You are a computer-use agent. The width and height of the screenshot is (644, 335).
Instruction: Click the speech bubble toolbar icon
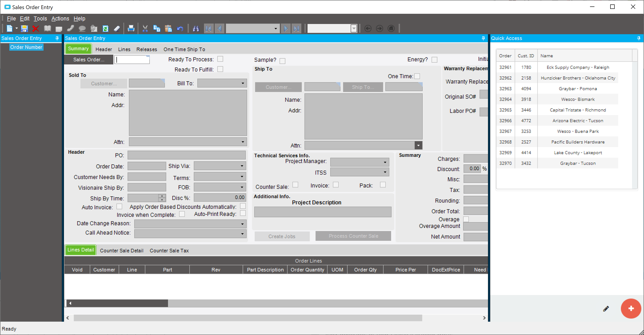[x=82, y=28]
